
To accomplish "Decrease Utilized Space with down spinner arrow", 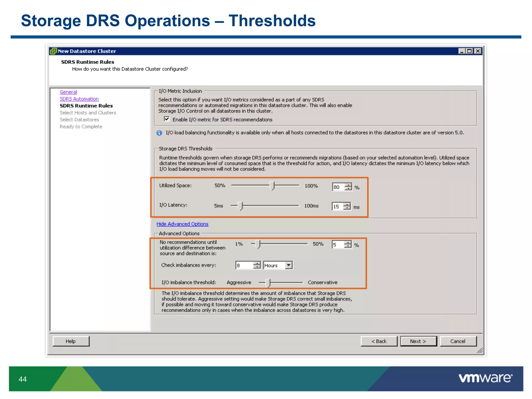I will (x=348, y=189).
